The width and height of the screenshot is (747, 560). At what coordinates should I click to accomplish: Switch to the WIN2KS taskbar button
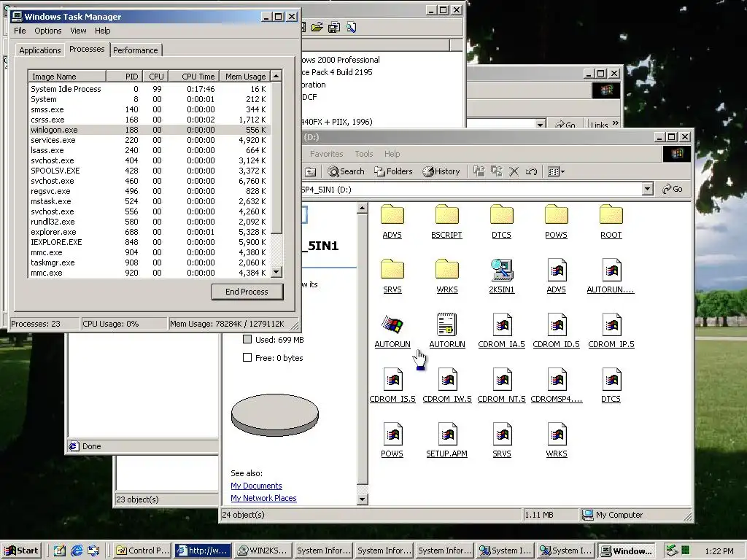pyautogui.click(x=263, y=551)
